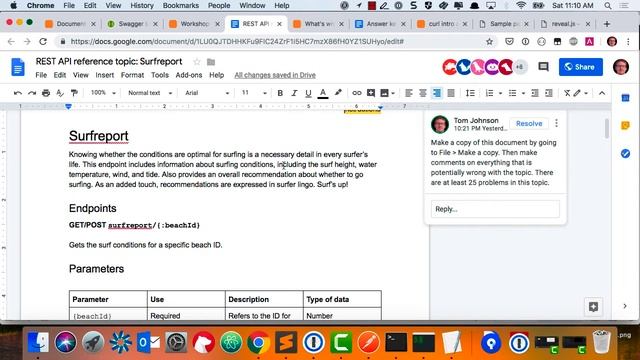Open the Docs home icon
This screenshot has height=360, width=640.
pos(18,67)
